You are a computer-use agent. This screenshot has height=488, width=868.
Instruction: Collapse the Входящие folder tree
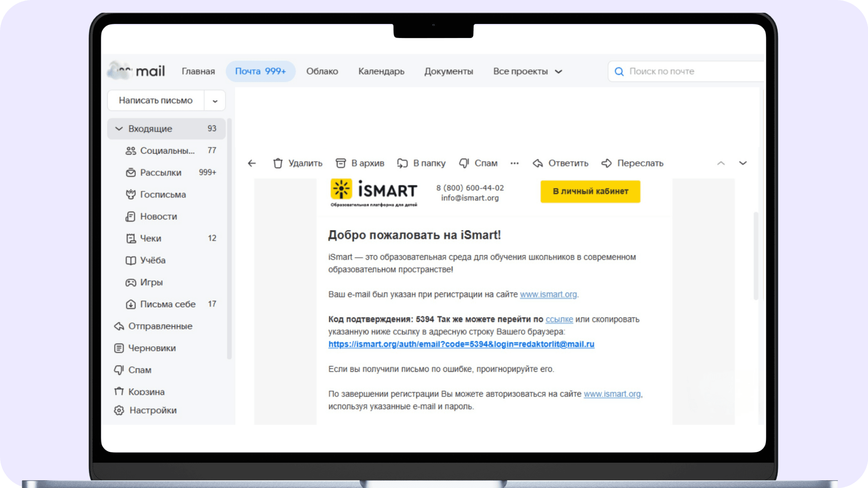point(119,129)
